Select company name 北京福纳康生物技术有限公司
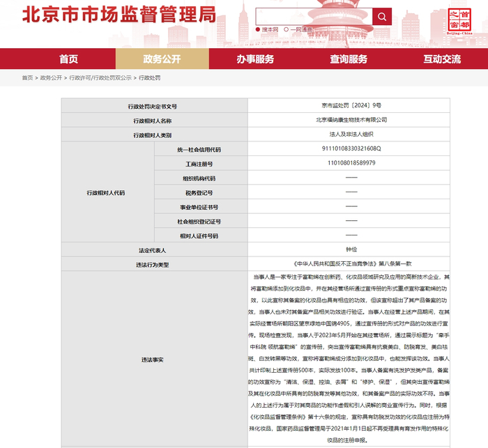This screenshot has width=488, height=448. click(351, 120)
